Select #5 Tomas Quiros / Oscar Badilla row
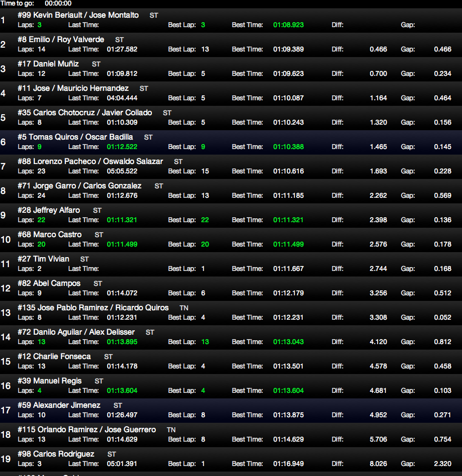This screenshot has height=476, width=462. (x=75, y=137)
